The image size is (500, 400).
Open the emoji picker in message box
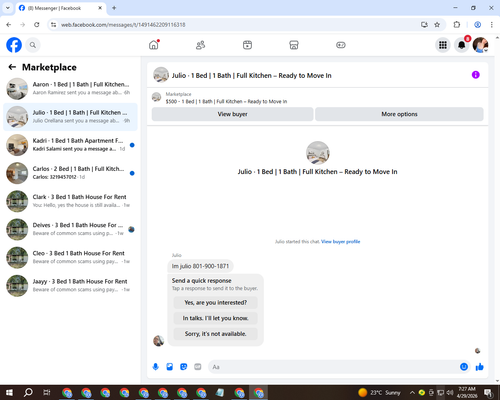(464, 367)
